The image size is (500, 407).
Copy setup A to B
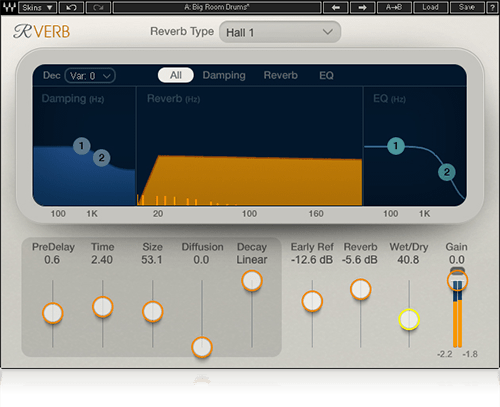[x=394, y=7]
